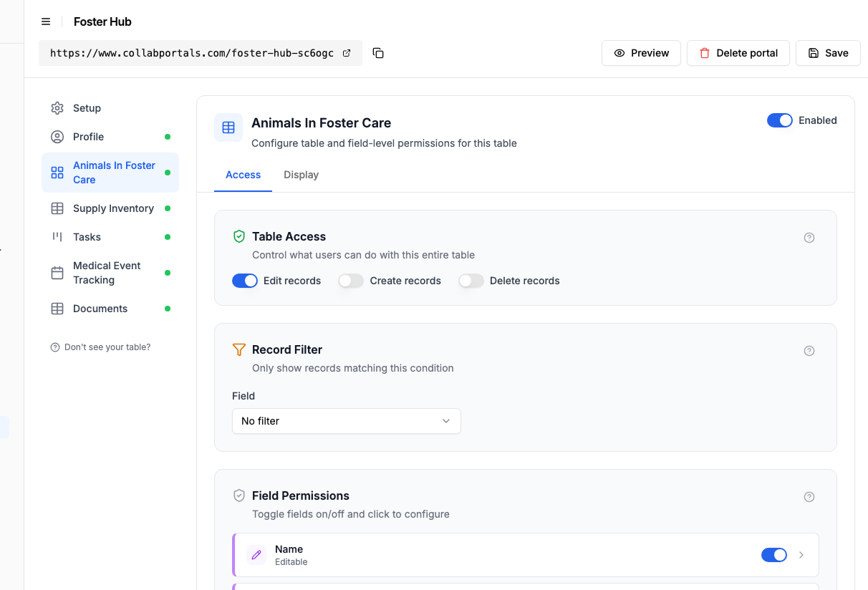The image size is (868, 590).
Task: Save the portal settings
Action: click(x=828, y=53)
